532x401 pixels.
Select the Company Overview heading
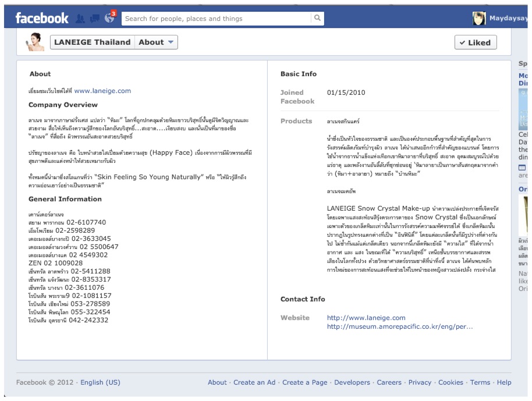tap(63, 105)
